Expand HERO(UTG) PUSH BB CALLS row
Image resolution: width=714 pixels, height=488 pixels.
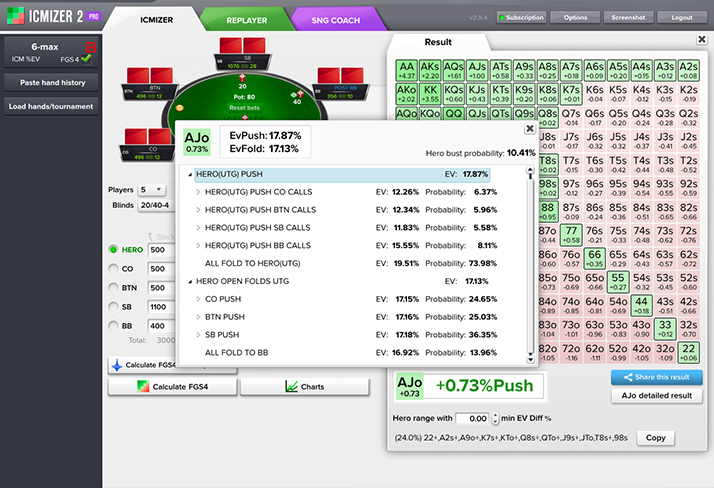pos(198,245)
